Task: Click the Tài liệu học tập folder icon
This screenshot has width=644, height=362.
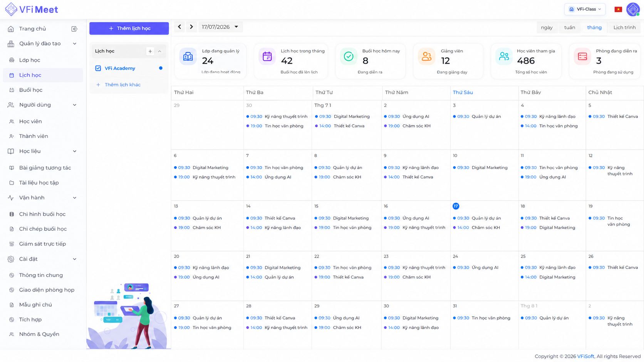Action: pyautogui.click(x=12, y=183)
